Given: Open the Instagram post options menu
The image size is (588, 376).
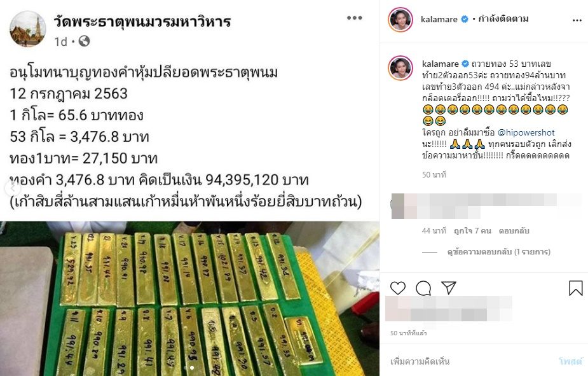Looking at the screenshot, I should [x=577, y=20].
